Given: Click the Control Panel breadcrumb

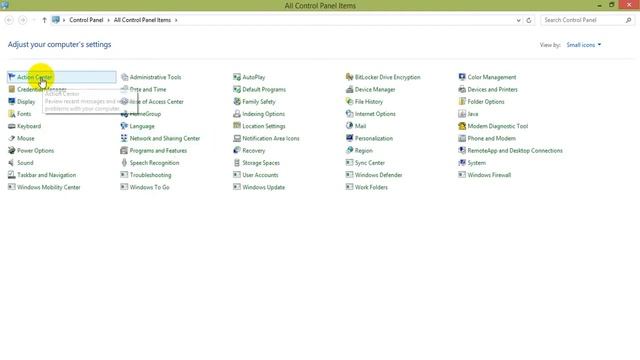Looking at the screenshot, I should [86, 20].
